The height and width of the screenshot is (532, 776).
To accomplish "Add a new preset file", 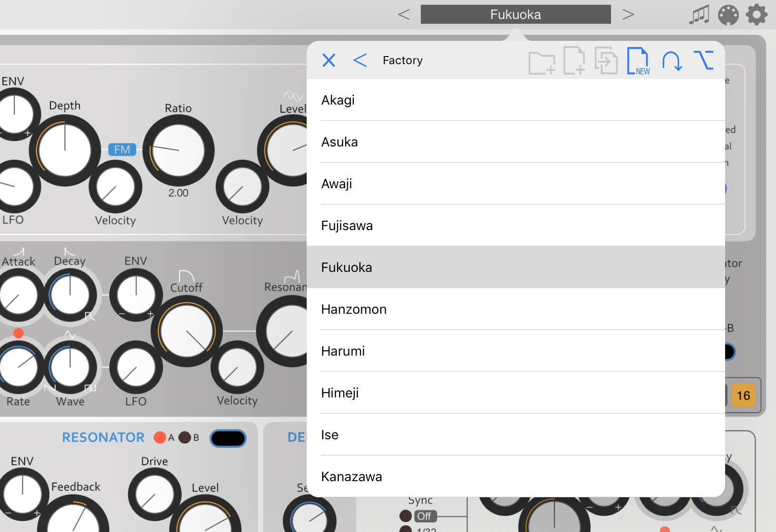I will coord(574,60).
